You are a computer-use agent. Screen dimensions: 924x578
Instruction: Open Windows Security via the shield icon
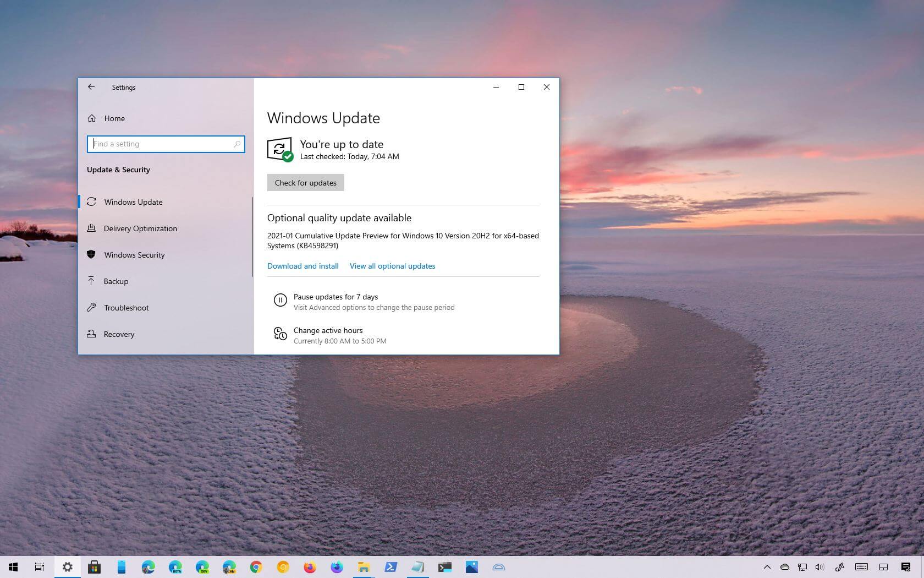92,254
